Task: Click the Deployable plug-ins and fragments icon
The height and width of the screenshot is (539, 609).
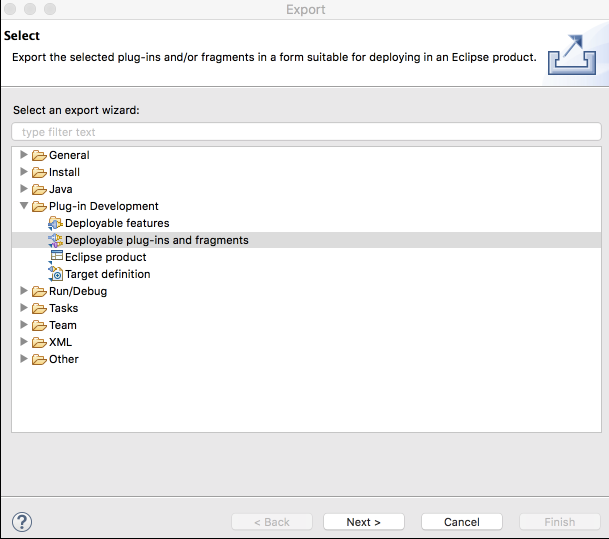Action: 55,240
